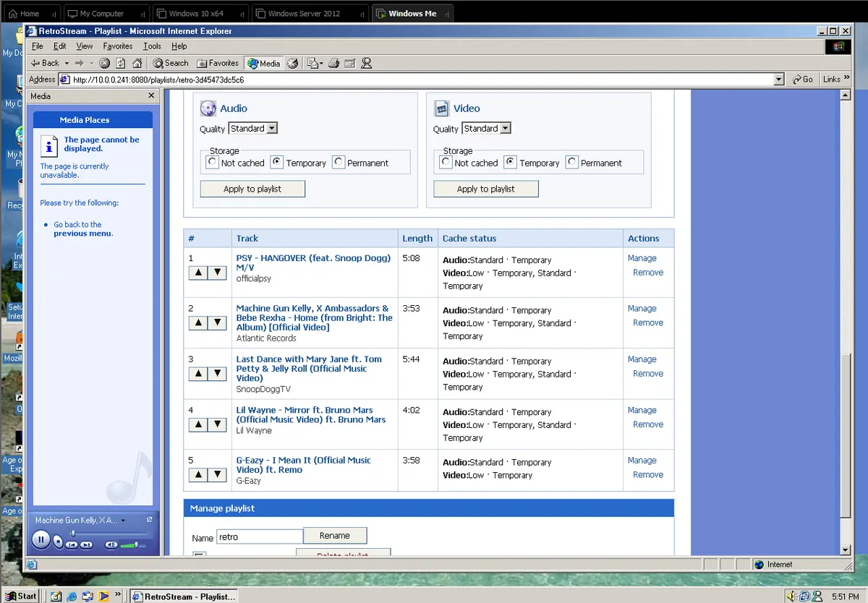This screenshot has width=868, height=603.
Task: Expand the Address bar dropdown arrow
Action: pyautogui.click(x=778, y=80)
